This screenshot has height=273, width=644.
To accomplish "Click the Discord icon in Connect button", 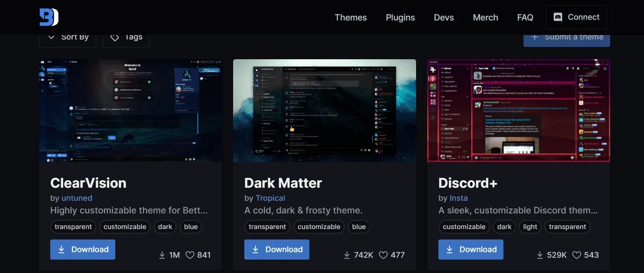I will click(558, 17).
